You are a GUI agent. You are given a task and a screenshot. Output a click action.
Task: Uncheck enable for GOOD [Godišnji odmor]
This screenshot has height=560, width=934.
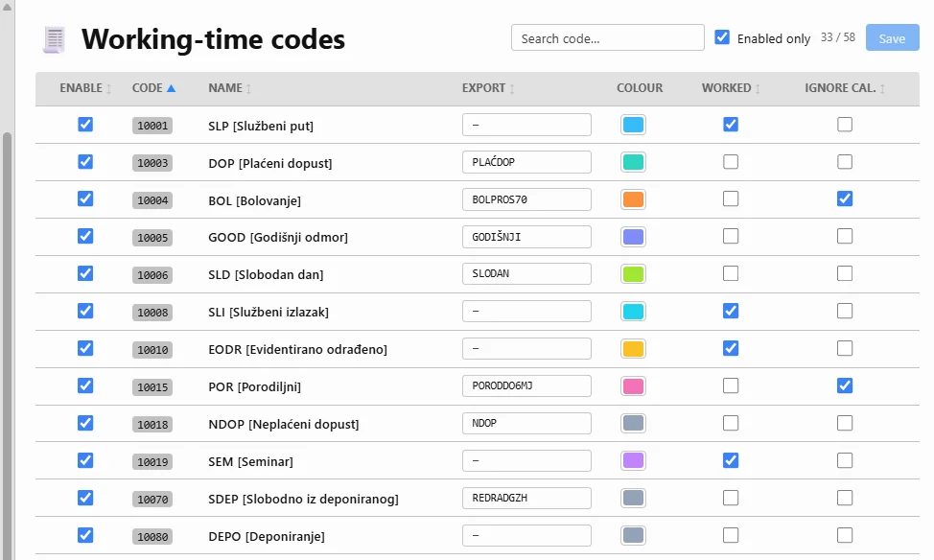(x=85, y=237)
